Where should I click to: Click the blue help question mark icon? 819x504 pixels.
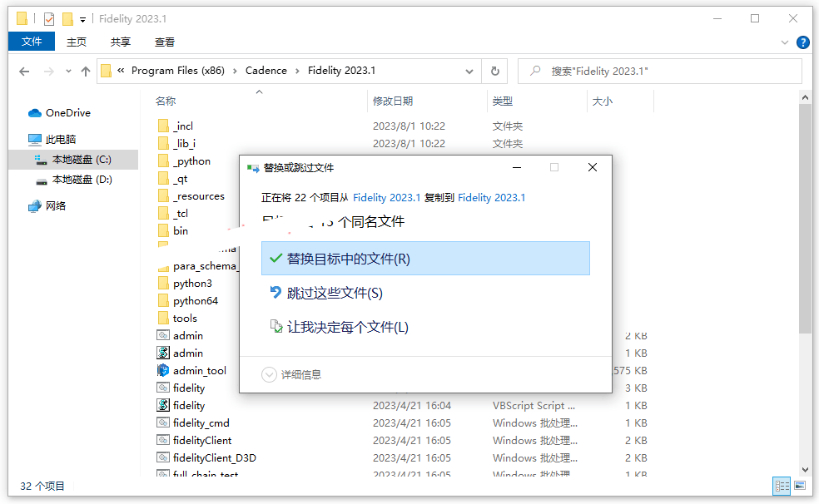(x=803, y=42)
